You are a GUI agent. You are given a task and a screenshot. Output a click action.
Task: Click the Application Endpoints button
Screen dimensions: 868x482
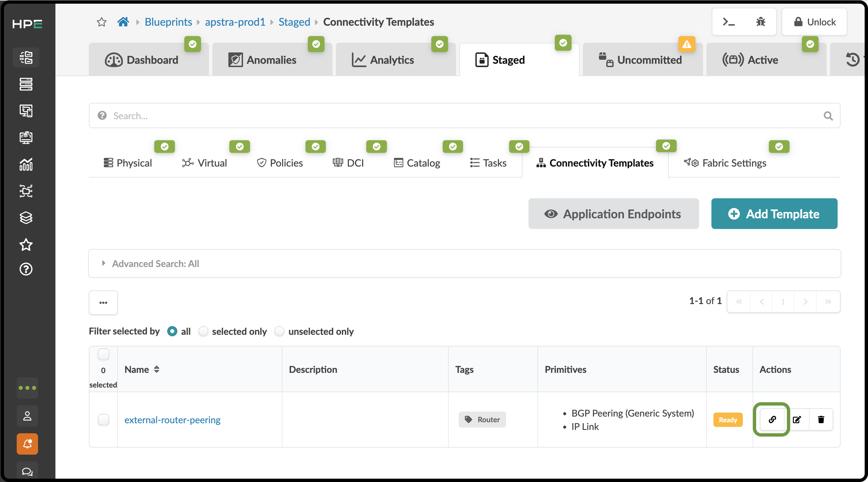pos(613,214)
